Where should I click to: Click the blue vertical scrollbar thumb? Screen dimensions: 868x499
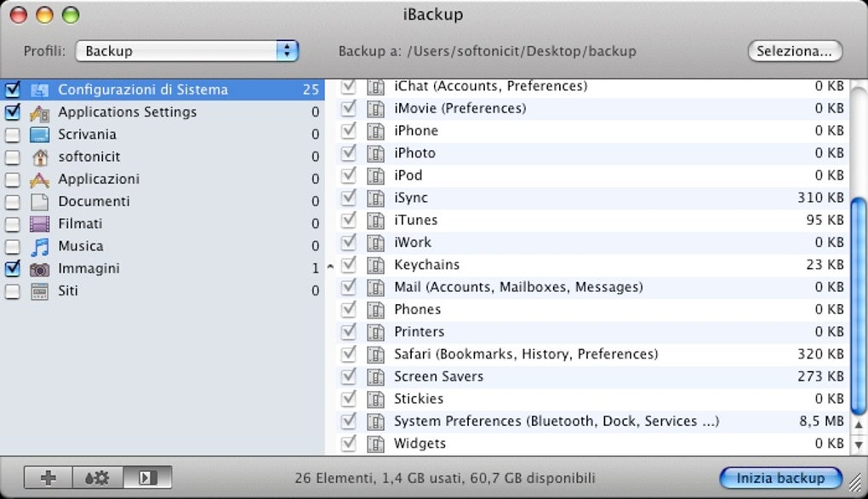pyautogui.click(x=859, y=307)
